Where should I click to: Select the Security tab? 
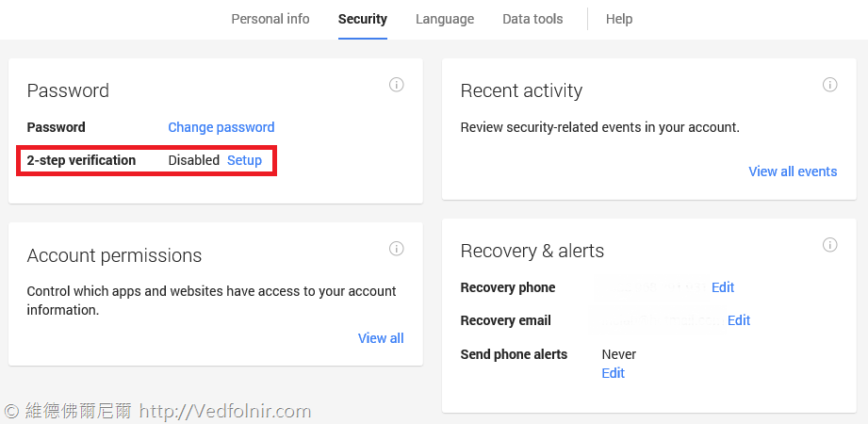click(363, 19)
